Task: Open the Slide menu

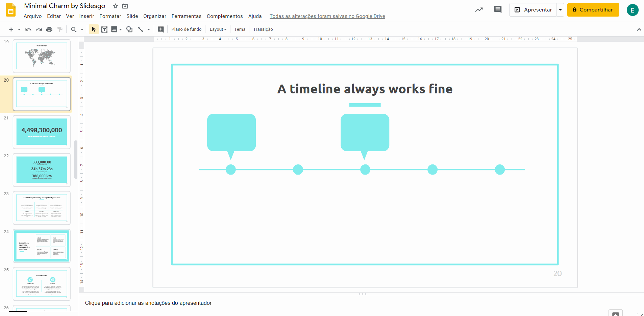Action: (132, 16)
